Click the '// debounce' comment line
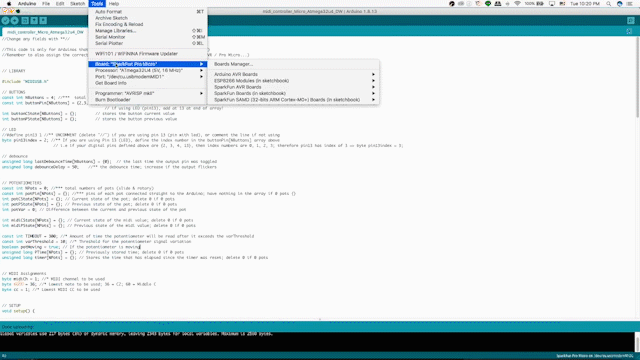The height and width of the screenshot is (360, 640). [15, 156]
